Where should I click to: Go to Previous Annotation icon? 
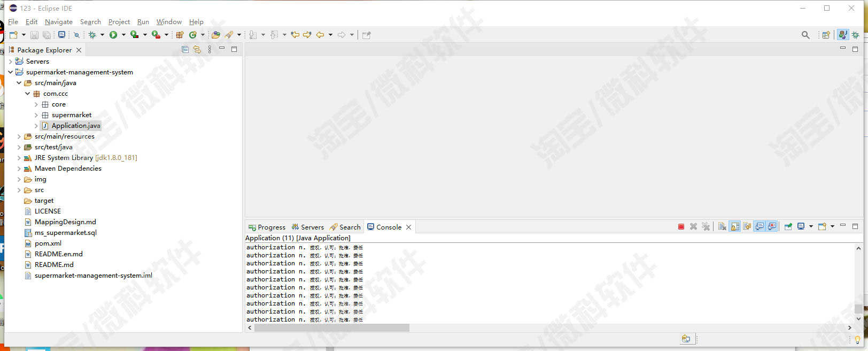pyautogui.click(x=274, y=35)
